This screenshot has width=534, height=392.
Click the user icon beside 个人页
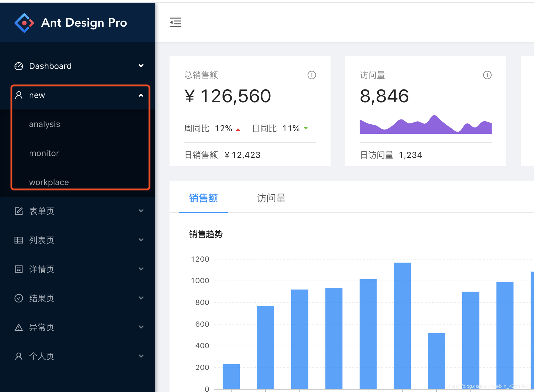click(19, 356)
